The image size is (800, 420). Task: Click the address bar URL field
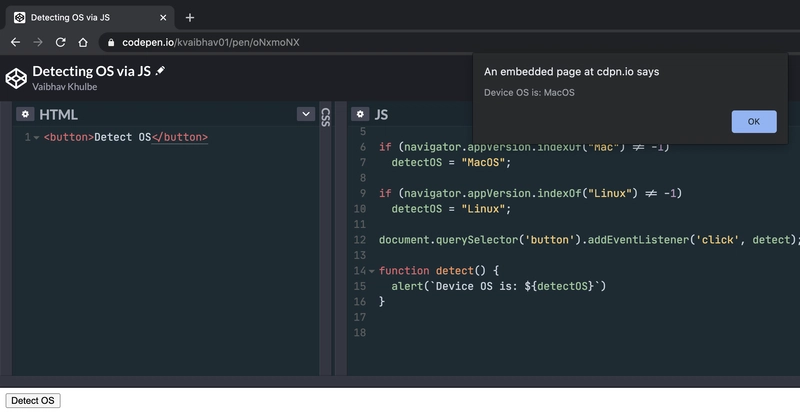[449, 42]
